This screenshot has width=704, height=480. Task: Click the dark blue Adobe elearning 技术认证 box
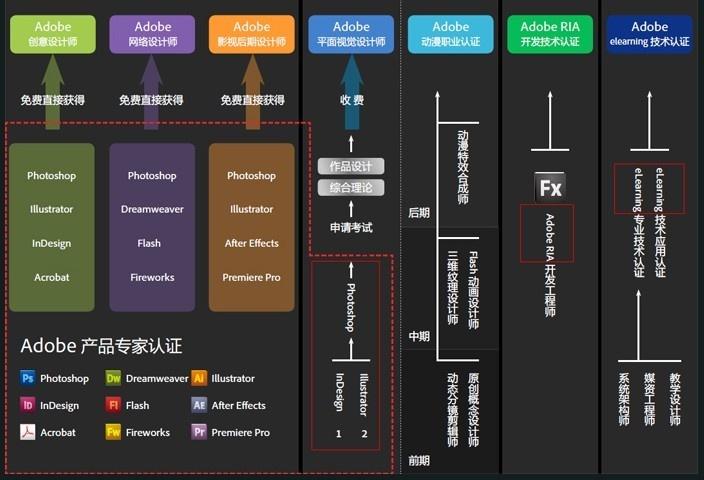coord(650,34)
